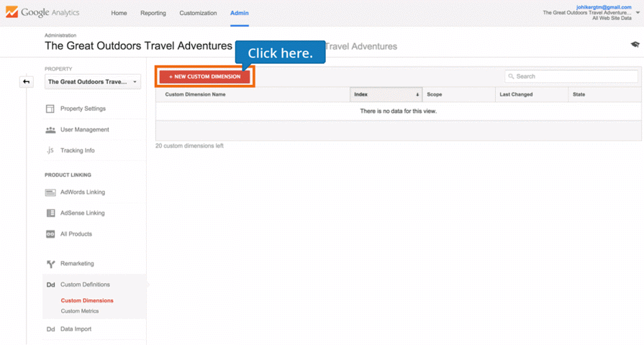Click '20 custom dimensions left' text
This screenshot has height=345, width=644.
click(x=189, y=146)
